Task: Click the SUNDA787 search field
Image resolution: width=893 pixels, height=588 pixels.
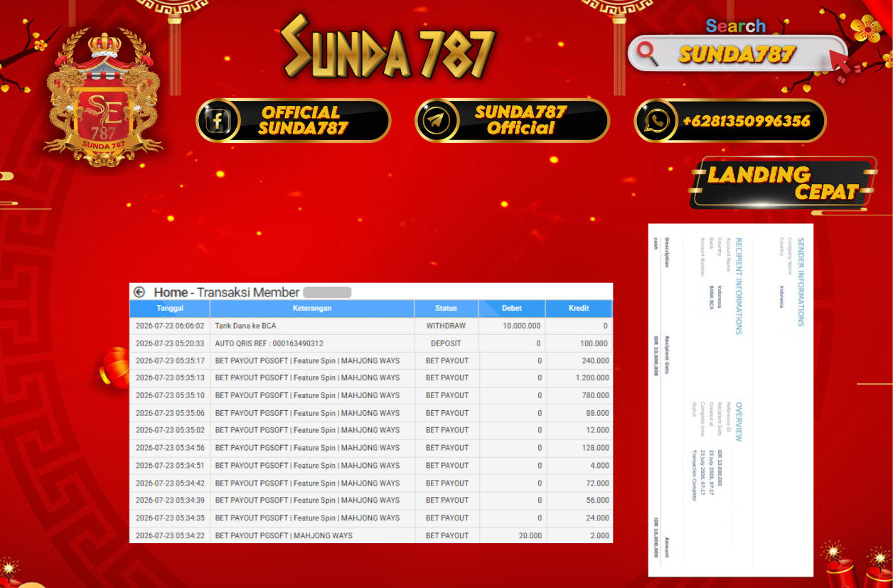Action: click(737, 53)
